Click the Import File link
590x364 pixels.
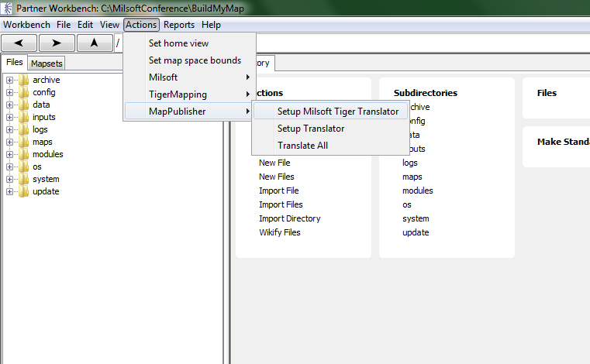[x=279, y=191]
